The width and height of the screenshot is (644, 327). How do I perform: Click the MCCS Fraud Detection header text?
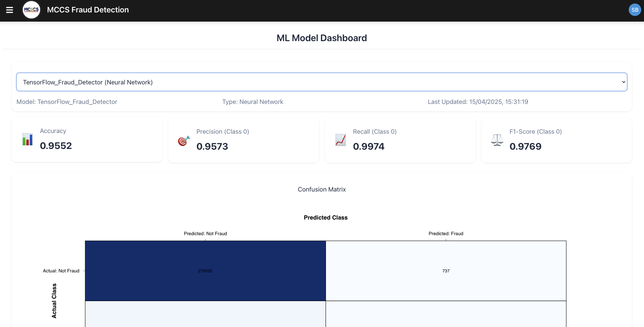pyautogui.click(x=88, y=10)
